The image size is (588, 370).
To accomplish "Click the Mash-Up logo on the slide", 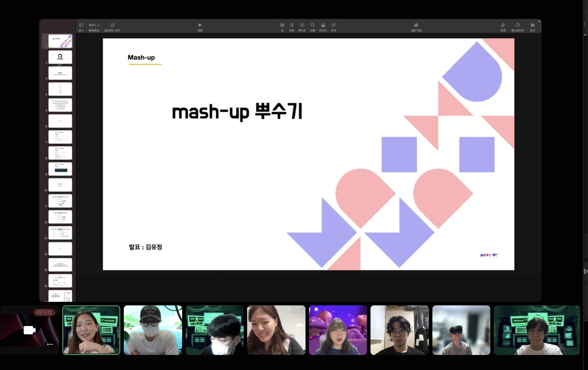I will (x=489, y=255).
